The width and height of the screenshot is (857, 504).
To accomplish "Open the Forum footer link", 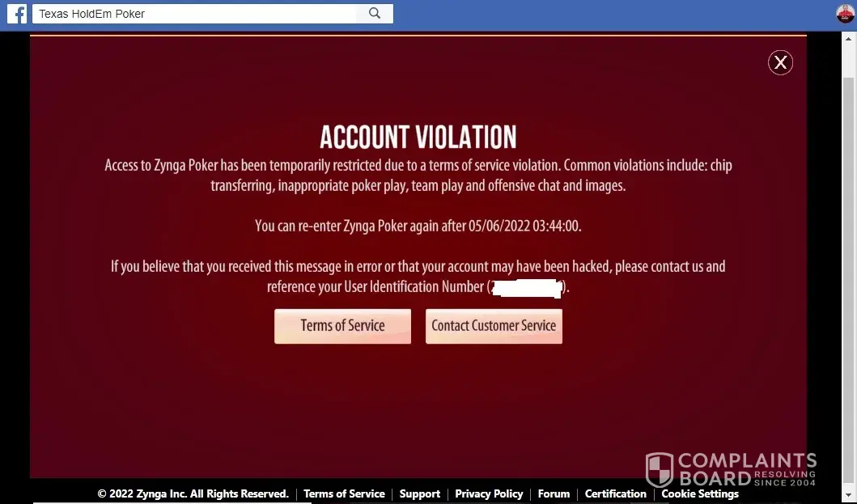I will click(554, 493).
